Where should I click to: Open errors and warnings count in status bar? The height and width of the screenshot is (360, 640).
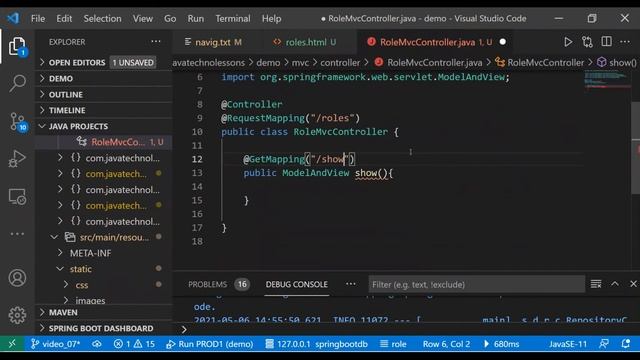coord(134,344)
